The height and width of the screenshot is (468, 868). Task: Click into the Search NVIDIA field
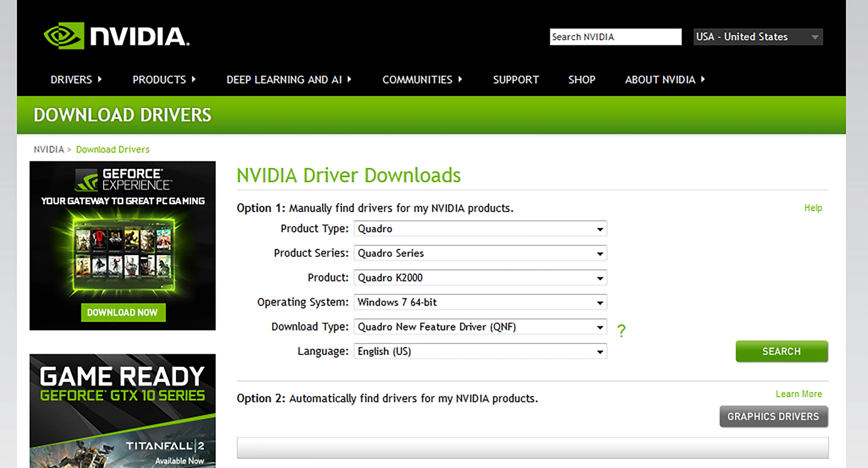615,37
